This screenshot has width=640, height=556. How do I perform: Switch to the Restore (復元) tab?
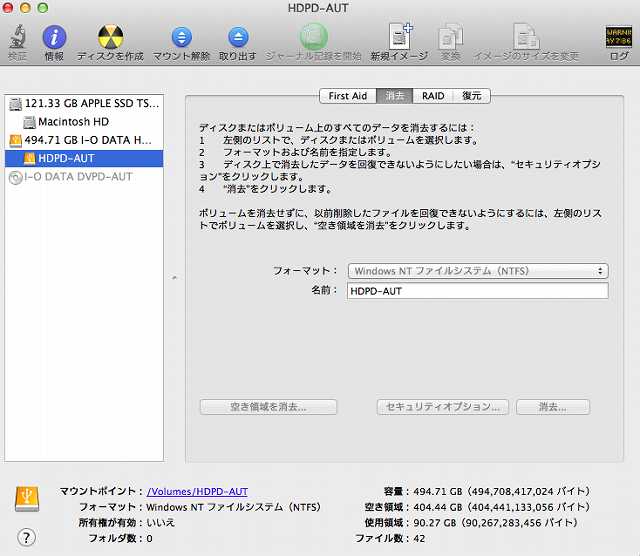[471, 96]
